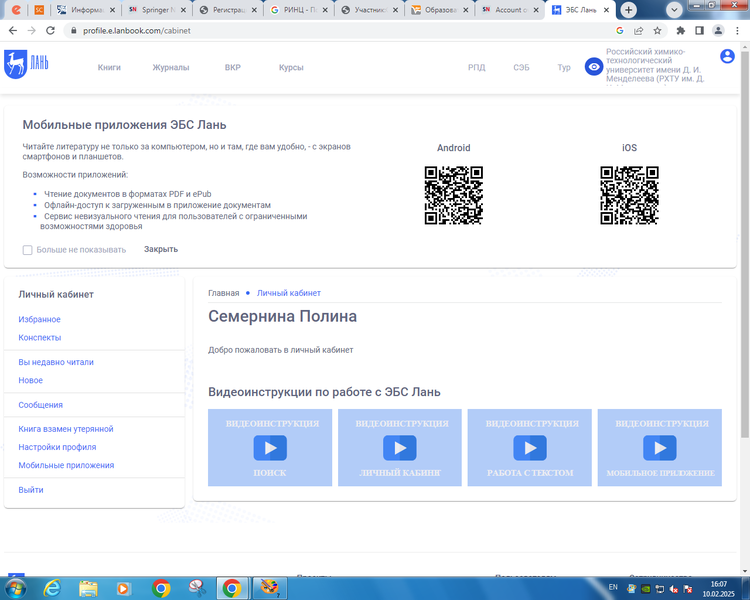
Task: Toggle the accessibility eye icon
Action: coord(594,67)
